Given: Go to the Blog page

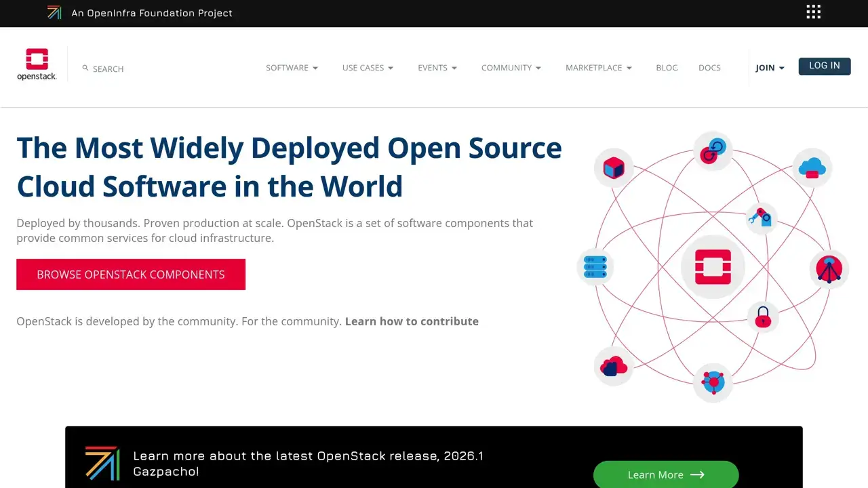Looking at the screenshot, I should pos(667,68).
